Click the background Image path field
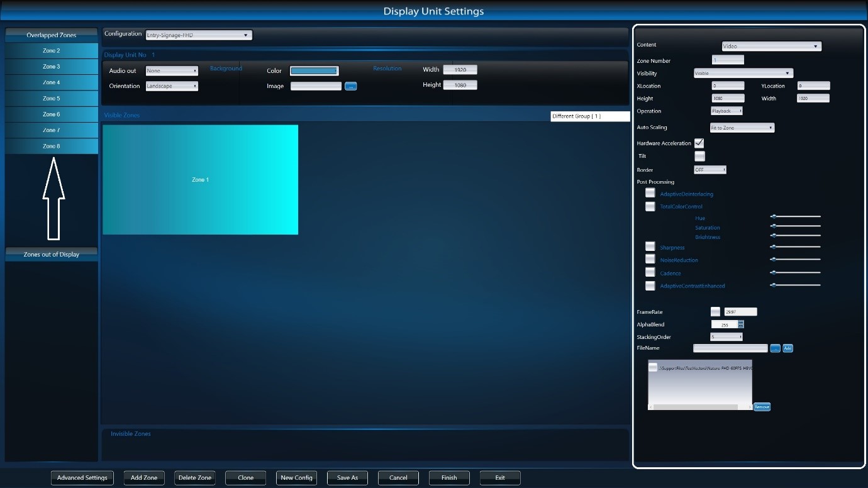The height and width of the screenshot is (488, 868). coord(316,86)
